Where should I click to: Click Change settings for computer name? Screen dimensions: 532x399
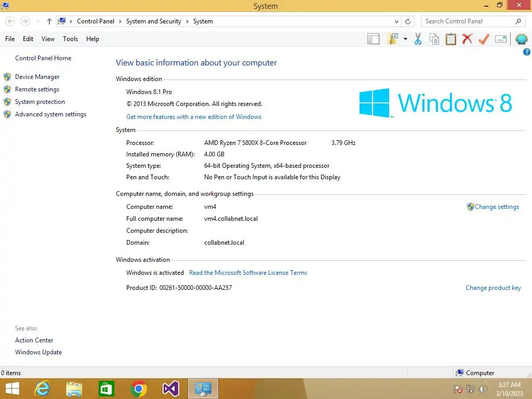497,207
